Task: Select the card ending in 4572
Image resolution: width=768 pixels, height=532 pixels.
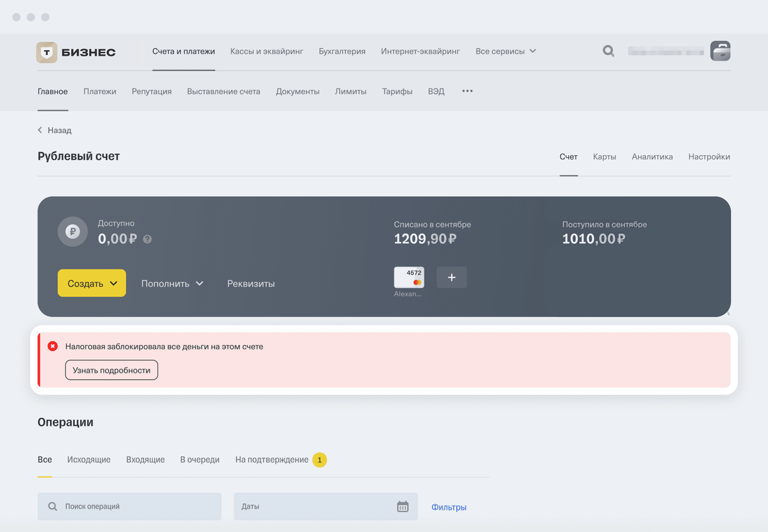Action: click(x=409, y=277)
